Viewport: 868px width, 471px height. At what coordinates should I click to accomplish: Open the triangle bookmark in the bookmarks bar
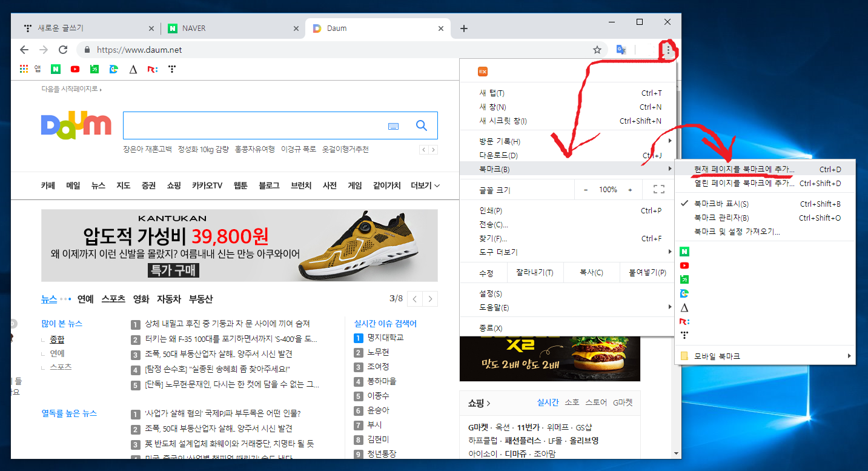pyautogui.click(x=133, y=69)
